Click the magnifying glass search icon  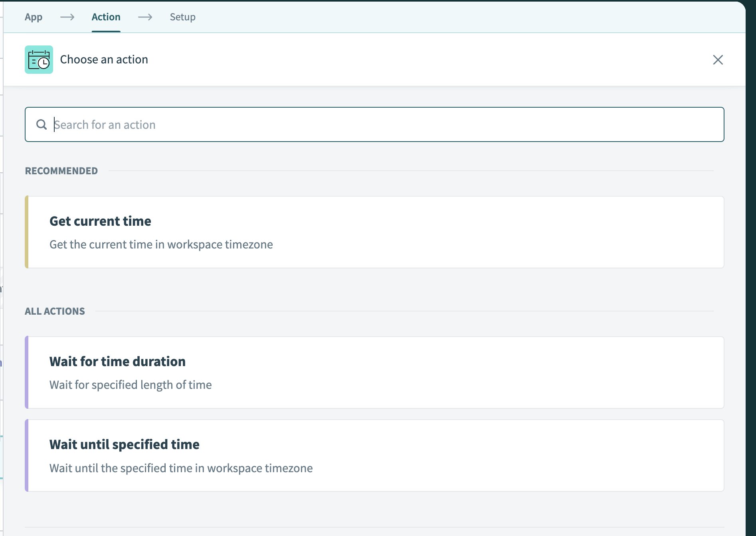pos(42,125)
